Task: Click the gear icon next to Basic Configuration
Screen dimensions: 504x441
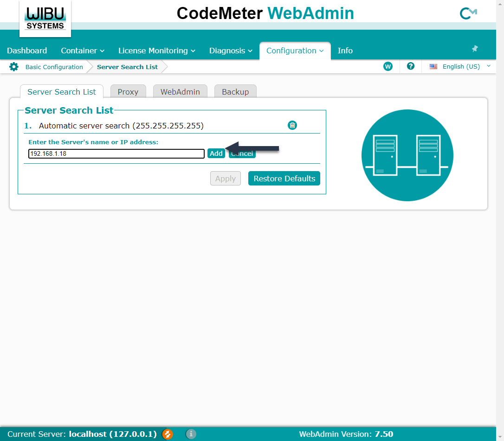Action: pyautogui.click(x=14, y=67)
